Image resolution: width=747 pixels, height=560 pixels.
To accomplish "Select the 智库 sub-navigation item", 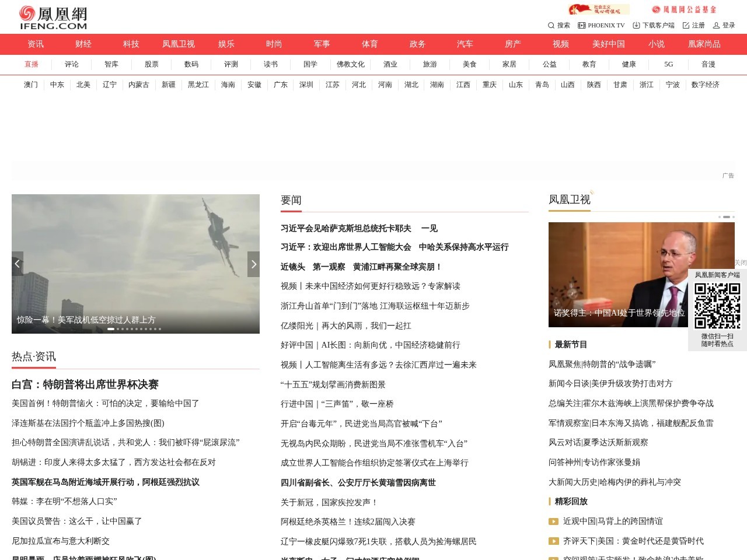I will 111,64.
